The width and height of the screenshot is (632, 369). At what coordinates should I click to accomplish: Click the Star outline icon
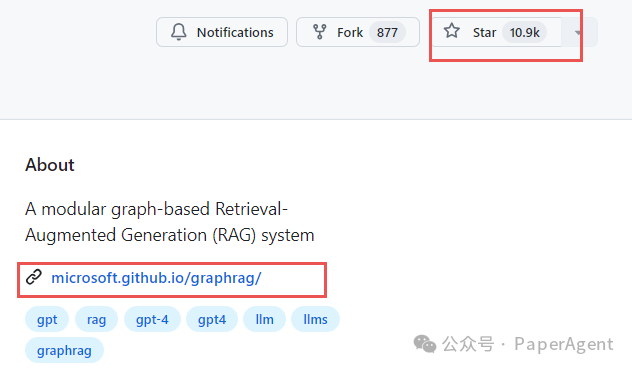point(451,31)
